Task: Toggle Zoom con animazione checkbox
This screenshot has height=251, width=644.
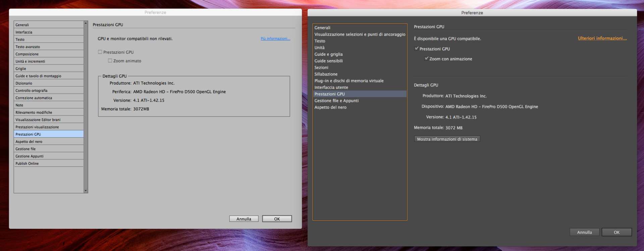Action: 427,59
